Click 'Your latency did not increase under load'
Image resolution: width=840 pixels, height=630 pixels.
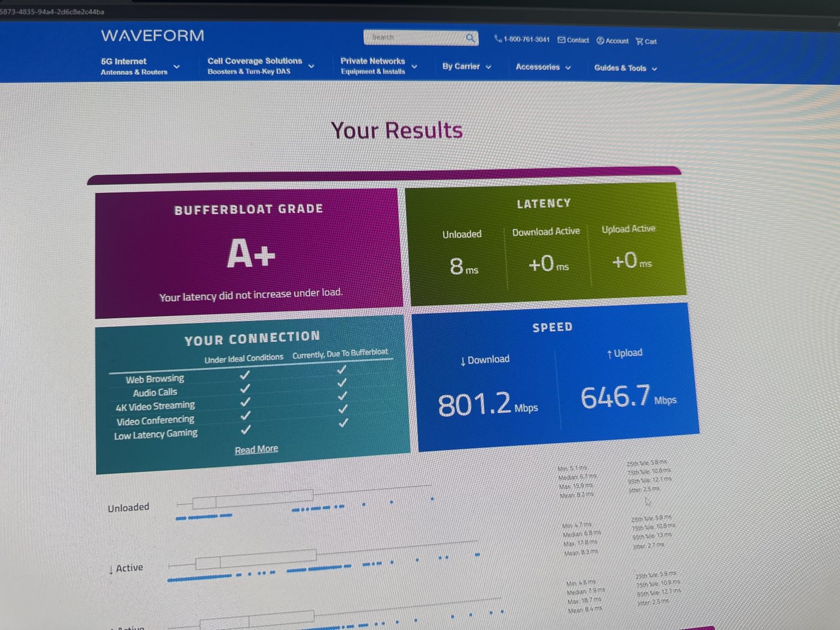251,295
